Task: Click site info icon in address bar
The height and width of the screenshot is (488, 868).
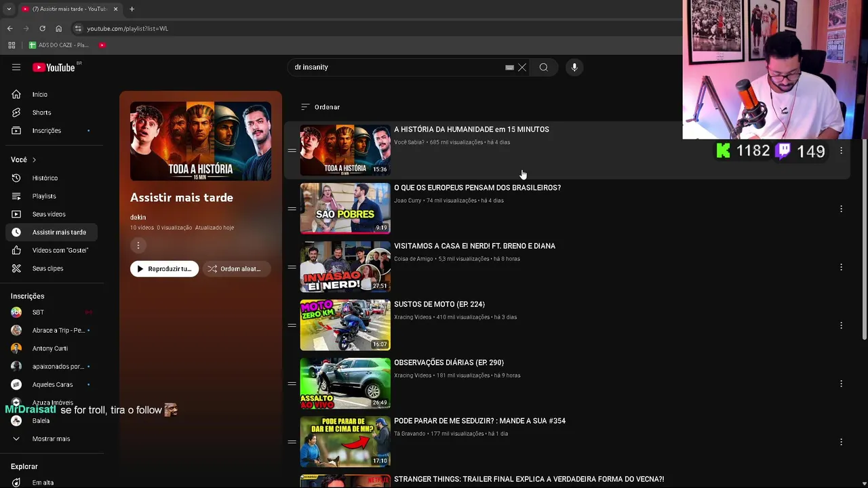Action: (x=78, y=28)
